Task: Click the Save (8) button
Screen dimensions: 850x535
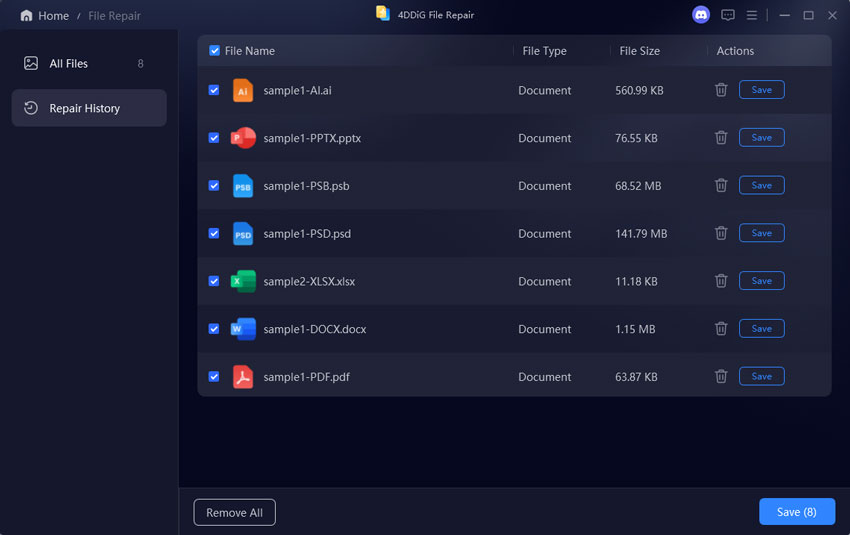Action: 796,512
